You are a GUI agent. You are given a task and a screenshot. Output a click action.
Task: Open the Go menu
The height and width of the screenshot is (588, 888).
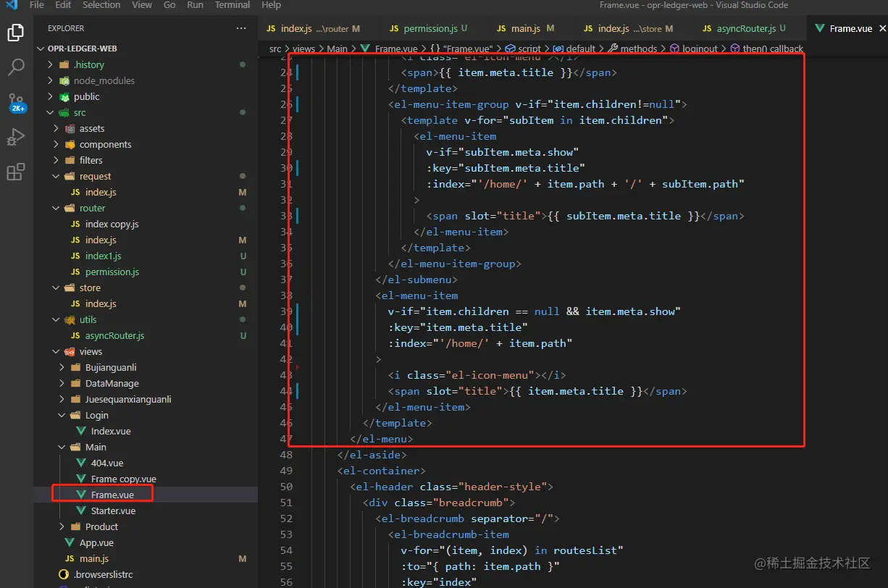click(169, 5)
